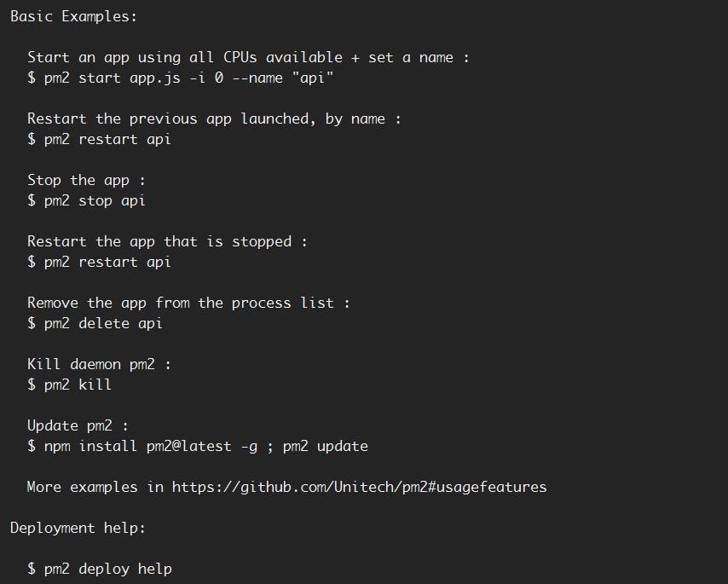Click the 'pm2 update' text after the semicolon
This screenshot has width=728, height=584.
326,446
